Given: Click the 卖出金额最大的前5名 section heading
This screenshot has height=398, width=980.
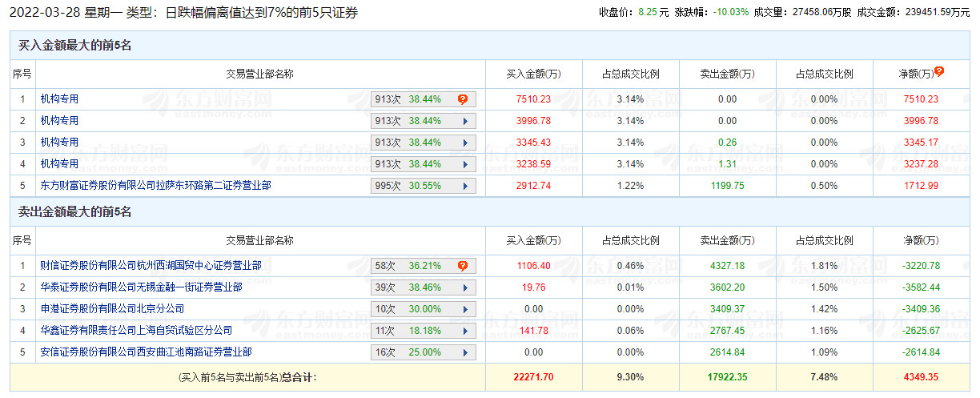Looking at the screenshot, I should pos(74,212).
